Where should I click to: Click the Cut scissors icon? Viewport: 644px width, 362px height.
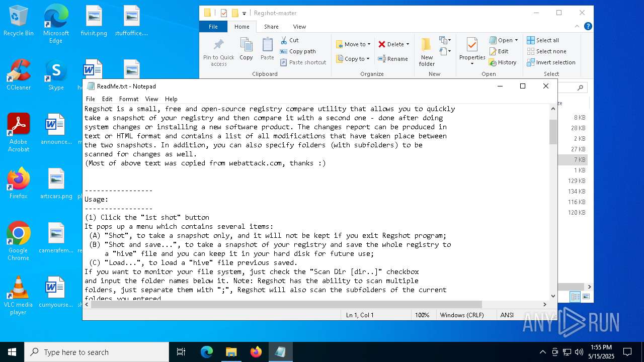pos(284,40)
